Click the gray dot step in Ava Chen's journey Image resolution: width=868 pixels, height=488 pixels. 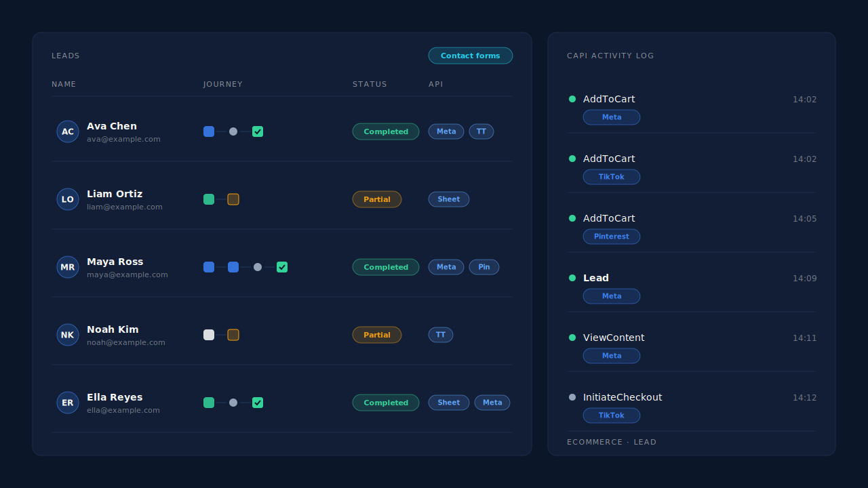(x=233, y=131)
